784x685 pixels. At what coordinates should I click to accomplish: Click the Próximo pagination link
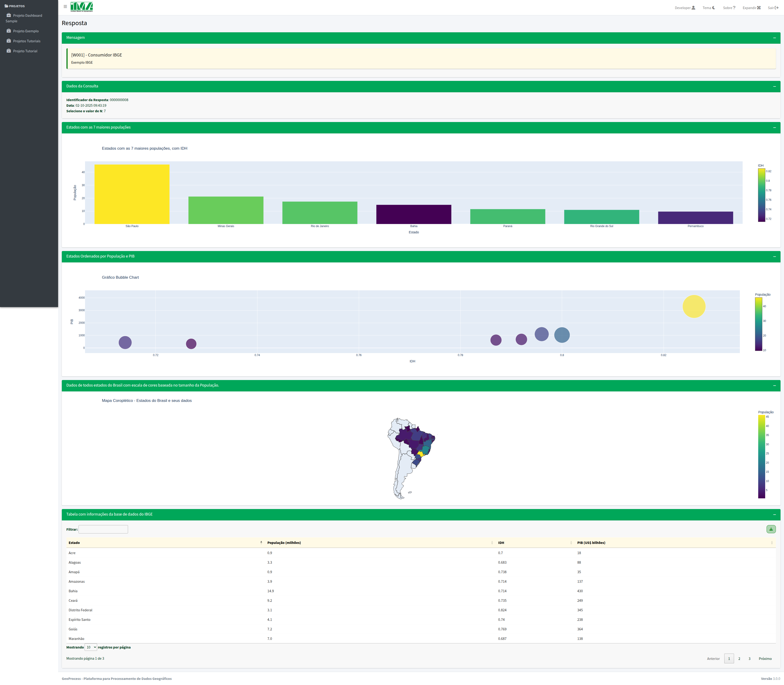pyautogui.click(x=765, y=659)
